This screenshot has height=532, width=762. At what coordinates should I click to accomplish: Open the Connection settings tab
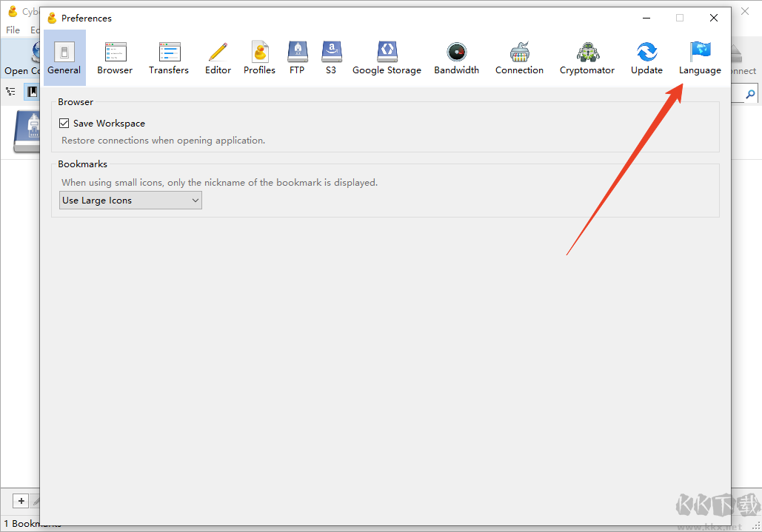tap(519, 58)
